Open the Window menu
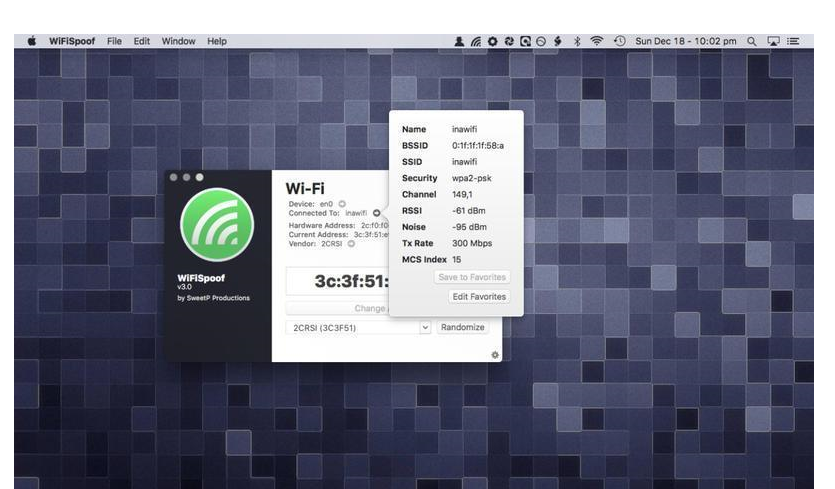Viewport: 835px width, 489px height. point(178,41)
